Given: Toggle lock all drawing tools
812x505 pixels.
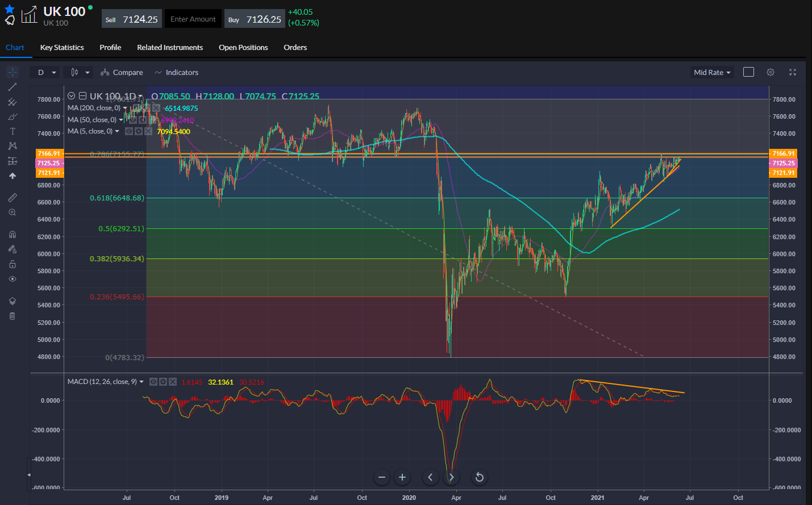Looking at the screenshot, I should tap(13, 264).
